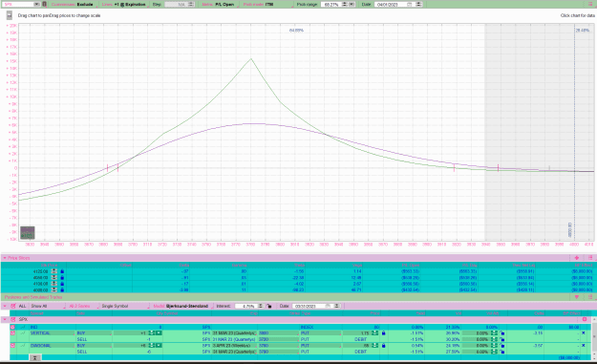Open the Positions and Simulated Trades settings icon
The height and width of the screenshot is (364, 597).
(590, 297)
